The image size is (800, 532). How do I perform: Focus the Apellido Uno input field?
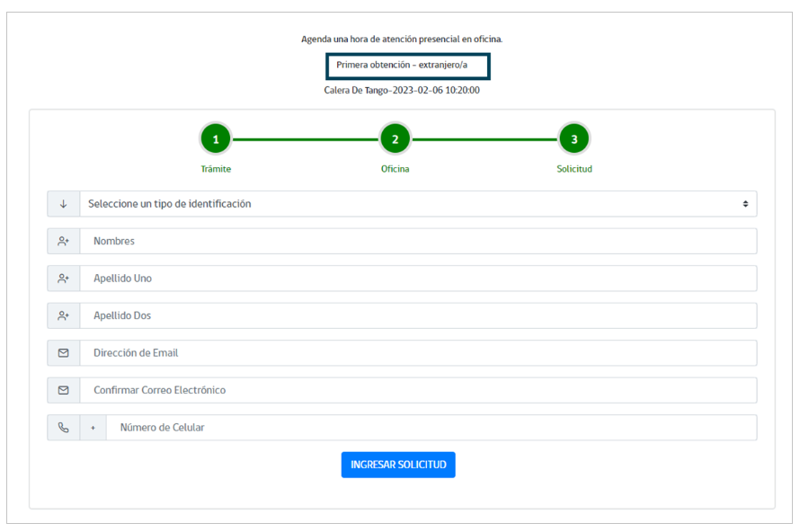pos(418,279)
